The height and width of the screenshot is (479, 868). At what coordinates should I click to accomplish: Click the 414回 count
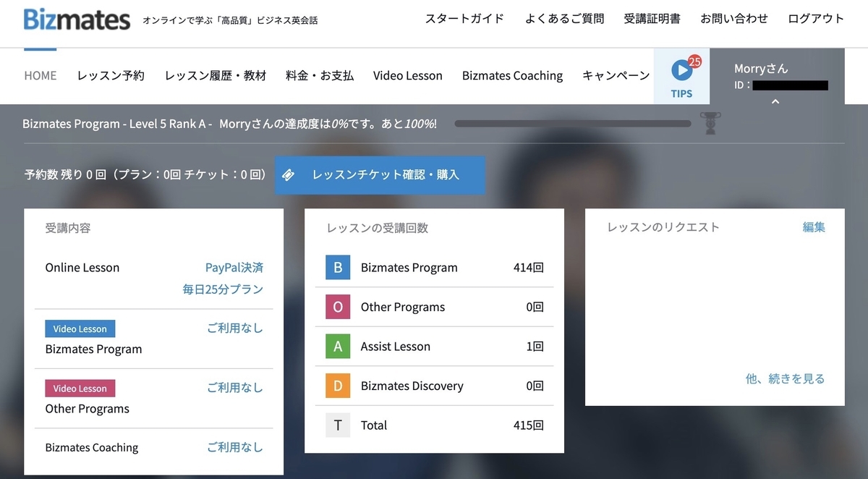(x=528, y=267)
